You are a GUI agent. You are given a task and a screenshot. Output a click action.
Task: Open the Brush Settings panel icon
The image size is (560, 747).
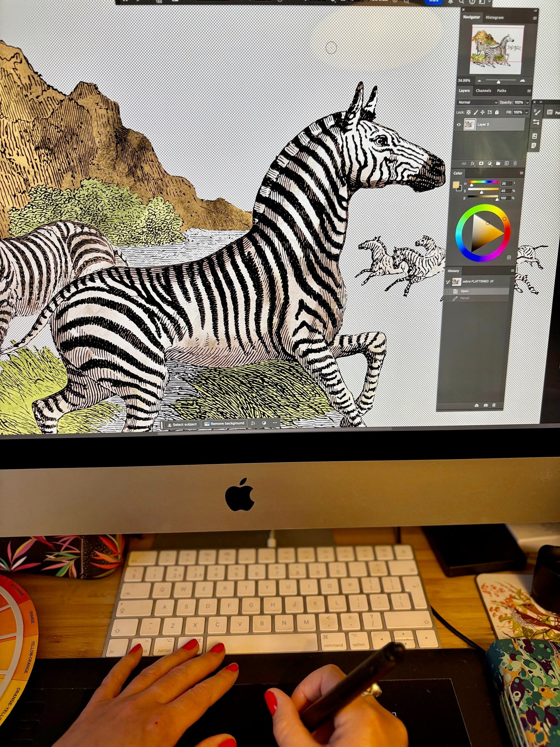537,112
